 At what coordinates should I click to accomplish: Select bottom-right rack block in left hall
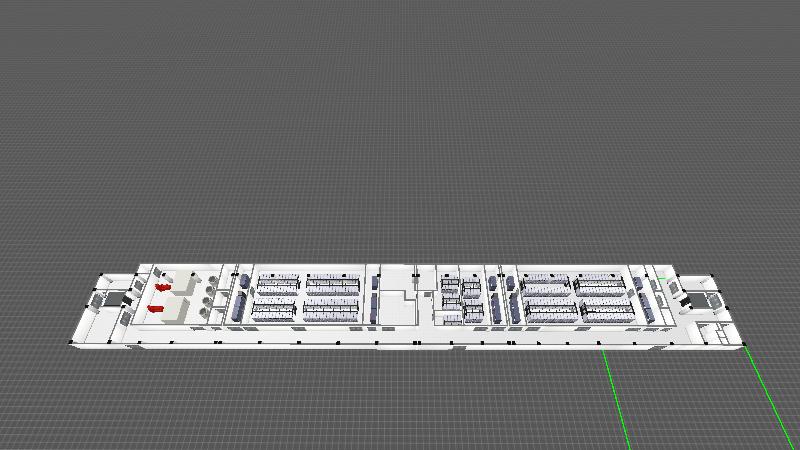(x=332, y=312)
